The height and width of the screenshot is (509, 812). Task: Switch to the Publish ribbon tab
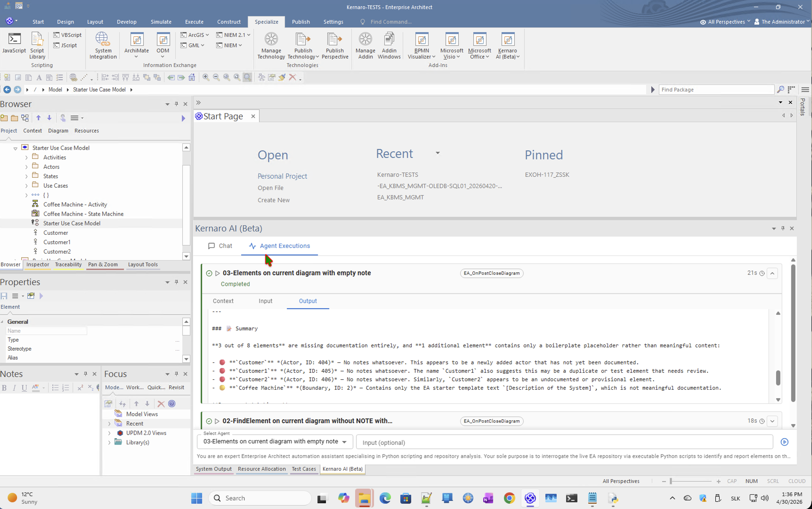tap(301, 22)
